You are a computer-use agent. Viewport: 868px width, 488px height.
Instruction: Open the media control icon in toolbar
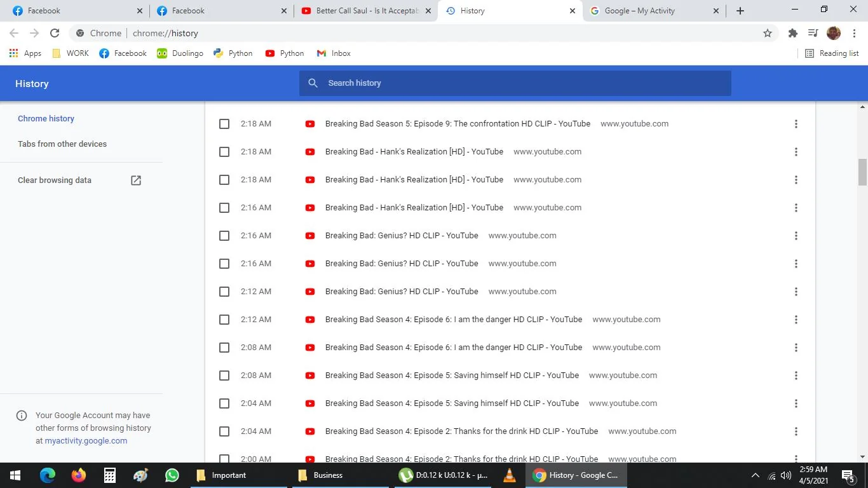click(x=813, y=33)
